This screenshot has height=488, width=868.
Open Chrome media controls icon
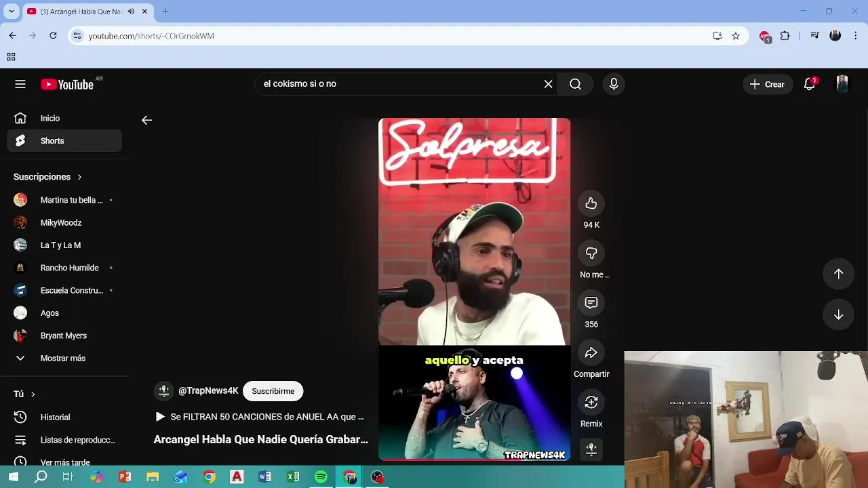[815, 36]
